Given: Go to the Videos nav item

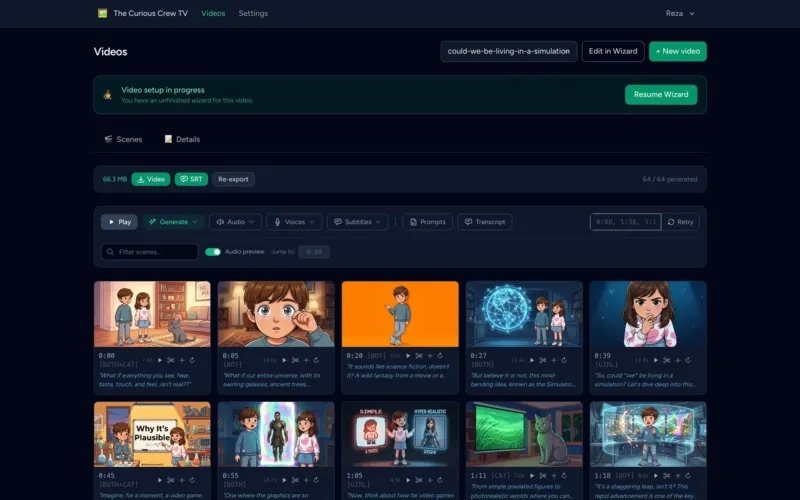Looking at the screenshot, I should [x=213, y=13].
